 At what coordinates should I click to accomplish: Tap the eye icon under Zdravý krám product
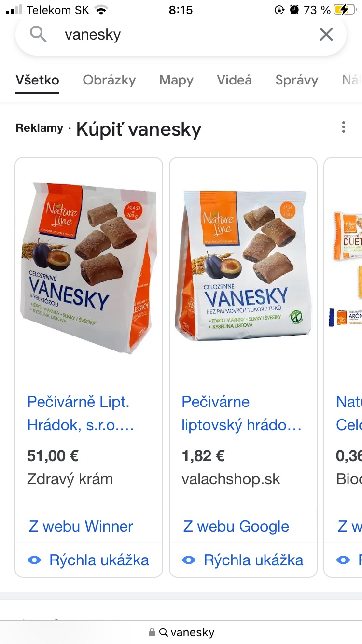click(x=34, y=560)
